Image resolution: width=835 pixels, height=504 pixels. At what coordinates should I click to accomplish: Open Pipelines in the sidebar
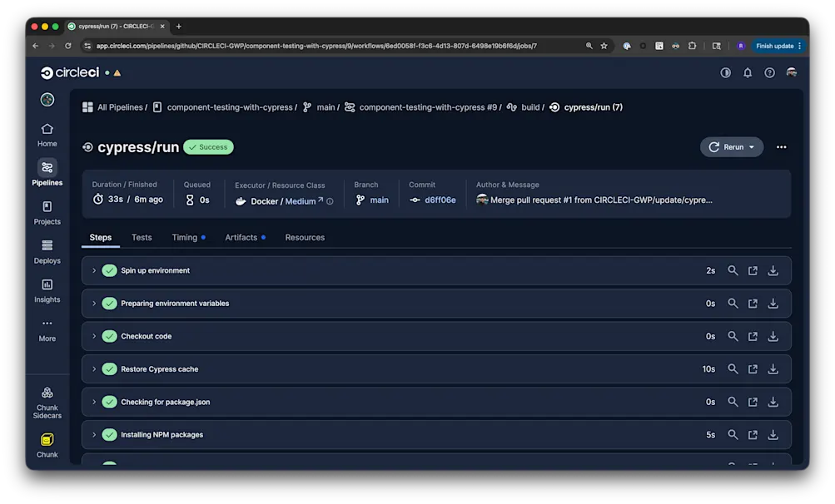[x=47, y=173]
